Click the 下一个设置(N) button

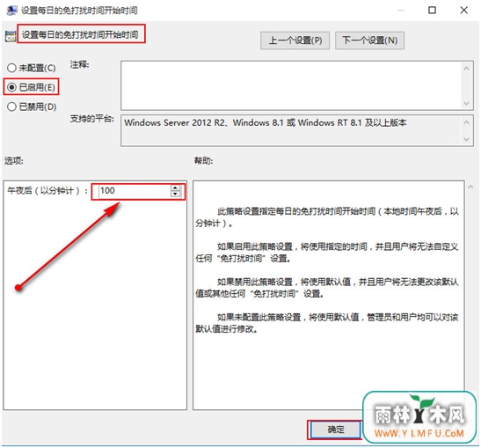point(369,40)
